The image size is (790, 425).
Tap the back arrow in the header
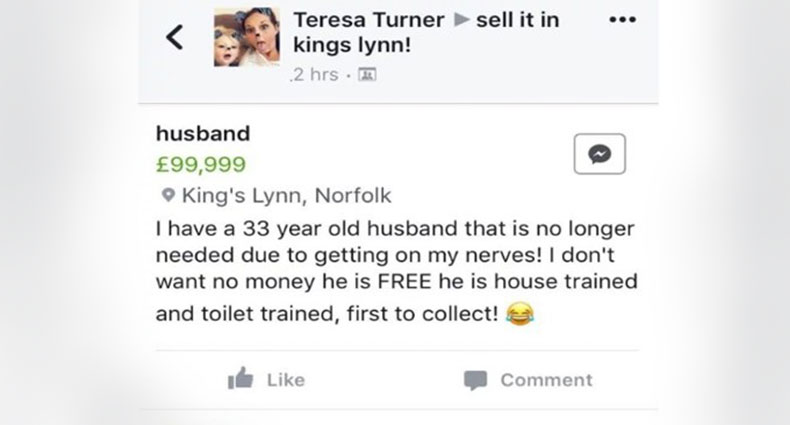point(175,39)
